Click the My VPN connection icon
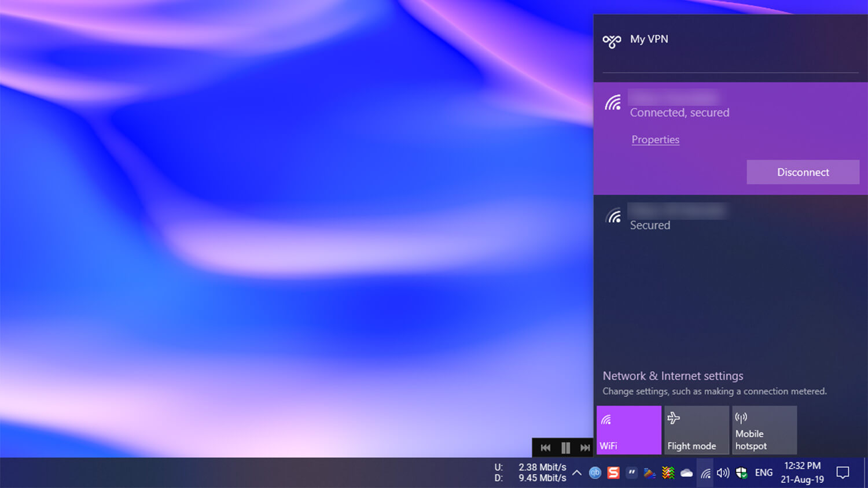Viewport: 868px width, 488px height. pos(612,39)
